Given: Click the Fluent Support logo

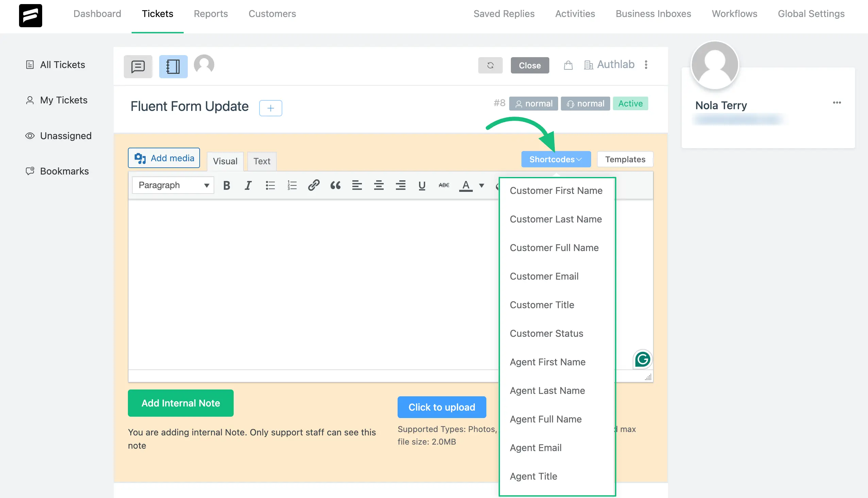Looking at the screenshot, I should click(x=30, y=15).
